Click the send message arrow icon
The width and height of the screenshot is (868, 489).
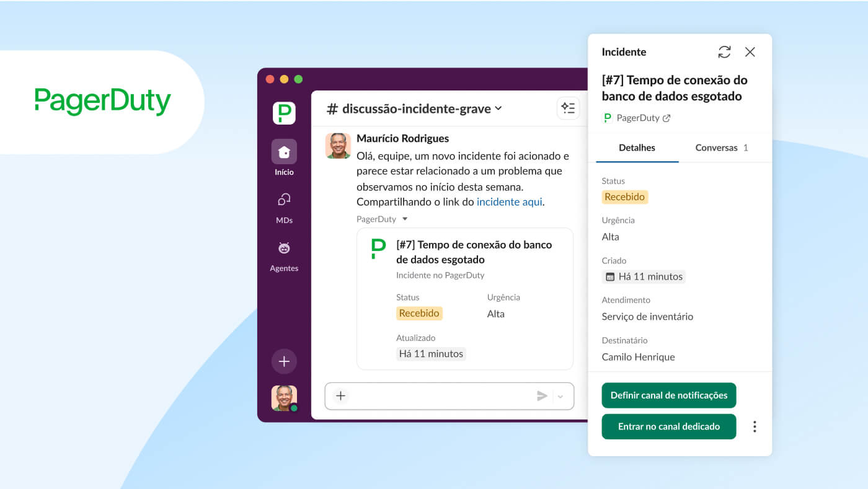click(542, 396)
